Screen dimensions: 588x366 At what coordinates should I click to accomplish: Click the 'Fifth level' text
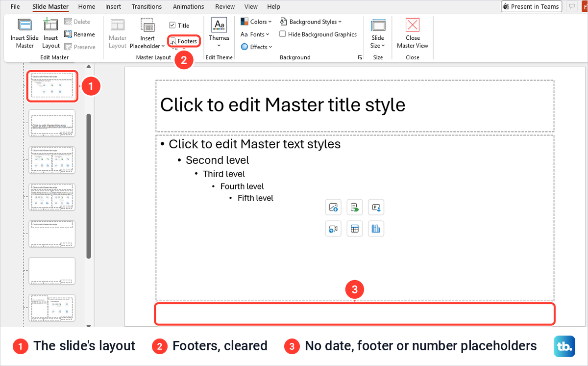(255, 198)
